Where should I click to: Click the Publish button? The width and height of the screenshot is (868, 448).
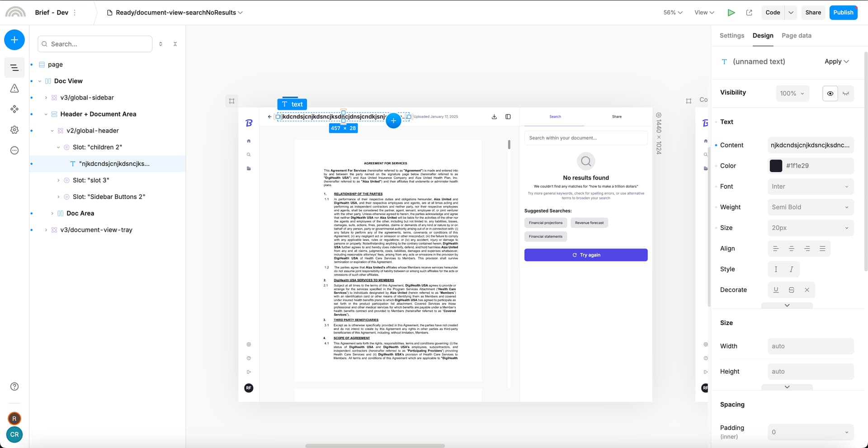coord(843,13)
